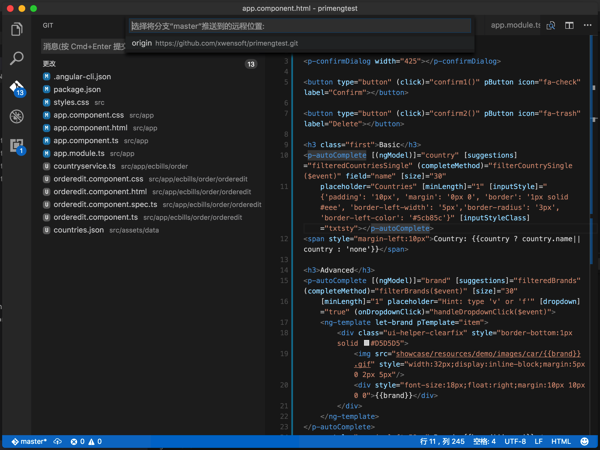Click the commit message input box
This screenshot has height=450, width=600.
[83, 47]
